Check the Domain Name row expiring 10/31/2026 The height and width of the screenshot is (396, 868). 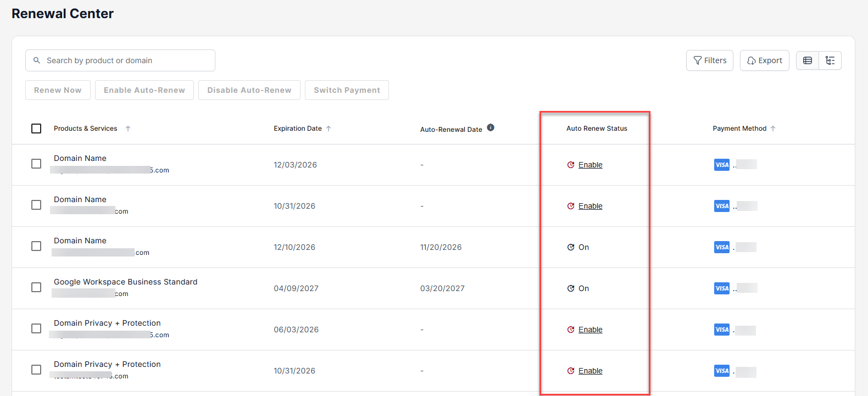(36, 205)
